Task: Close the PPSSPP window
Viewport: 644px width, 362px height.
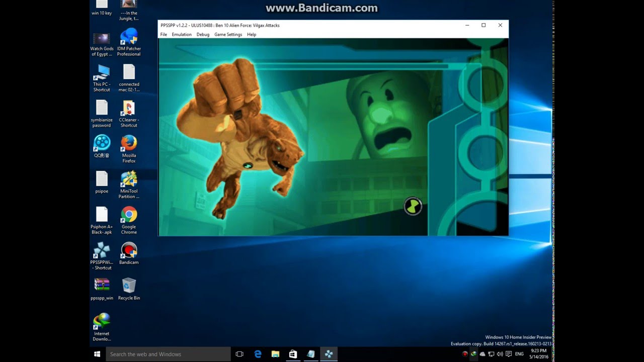Action: tap(500, 25)
